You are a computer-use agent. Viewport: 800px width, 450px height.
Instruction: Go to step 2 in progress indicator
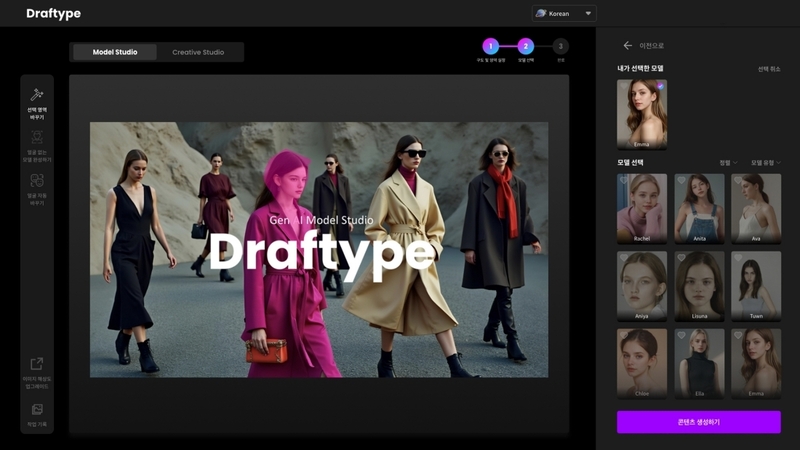tap(526, 46)
